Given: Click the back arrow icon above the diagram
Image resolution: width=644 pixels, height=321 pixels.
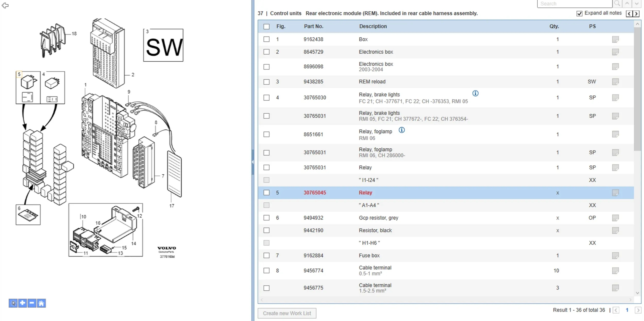Looking at the screenshot, I should [5, 5].
